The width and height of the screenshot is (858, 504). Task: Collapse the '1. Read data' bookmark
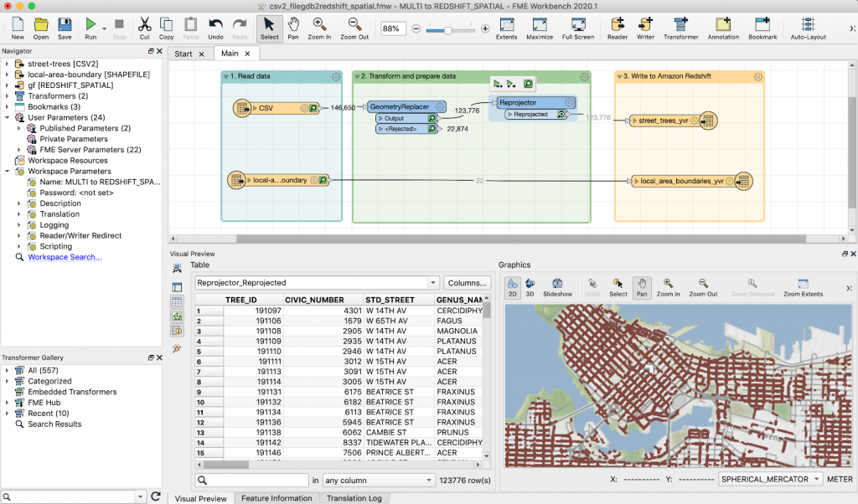225,76
